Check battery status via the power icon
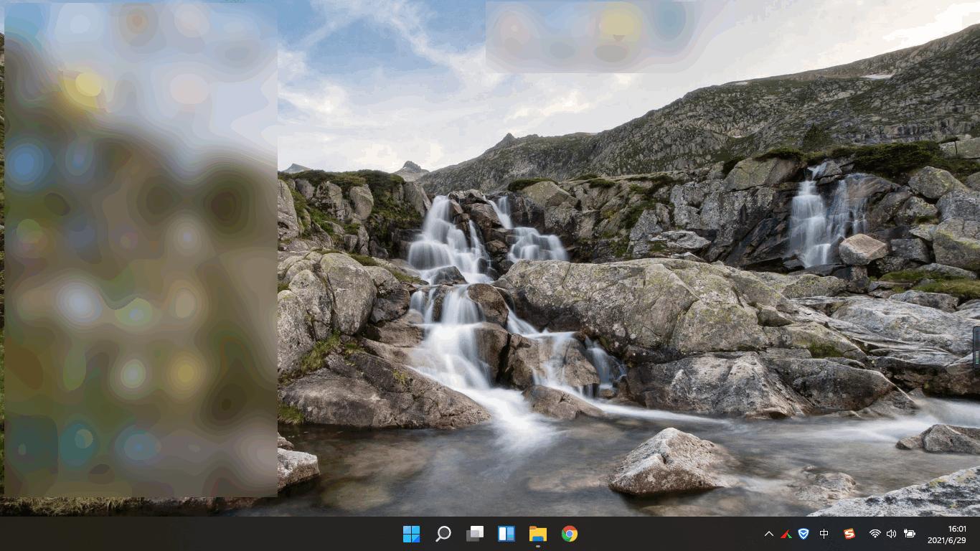Screen dimensions: 980x551 tap(909, 534)
